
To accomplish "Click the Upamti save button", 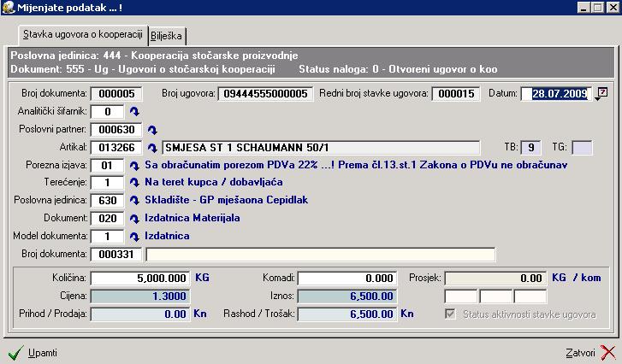I will coord(33,352).
